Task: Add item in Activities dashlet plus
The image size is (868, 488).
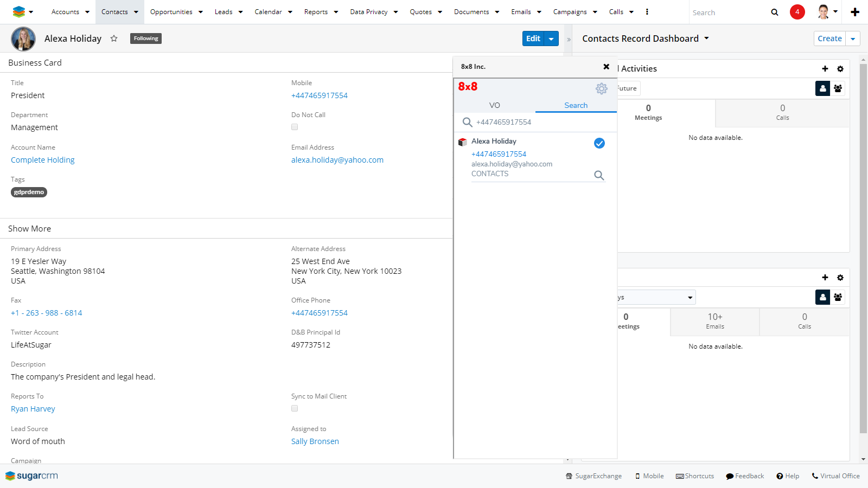Action: (825, 69)
